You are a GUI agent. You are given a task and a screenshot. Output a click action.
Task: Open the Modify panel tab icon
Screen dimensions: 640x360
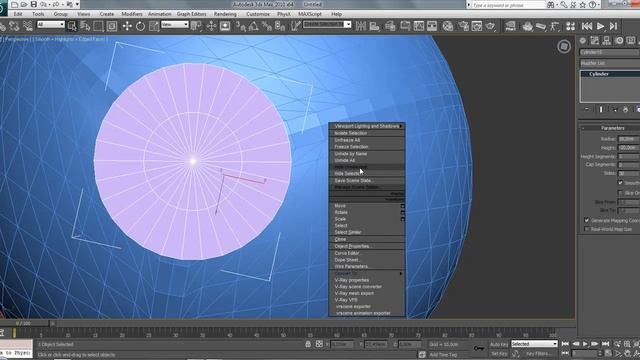[x=595, y=40]
